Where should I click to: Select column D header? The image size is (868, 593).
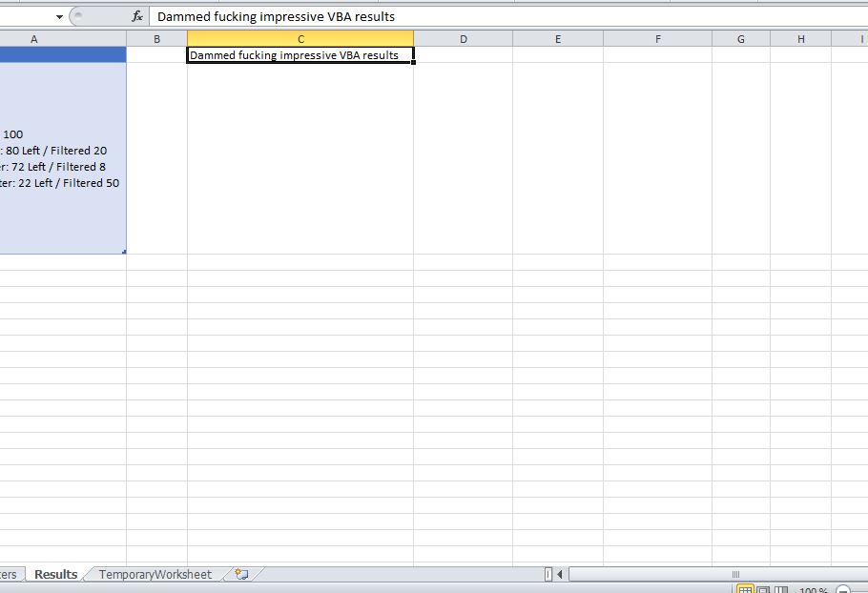464,39
